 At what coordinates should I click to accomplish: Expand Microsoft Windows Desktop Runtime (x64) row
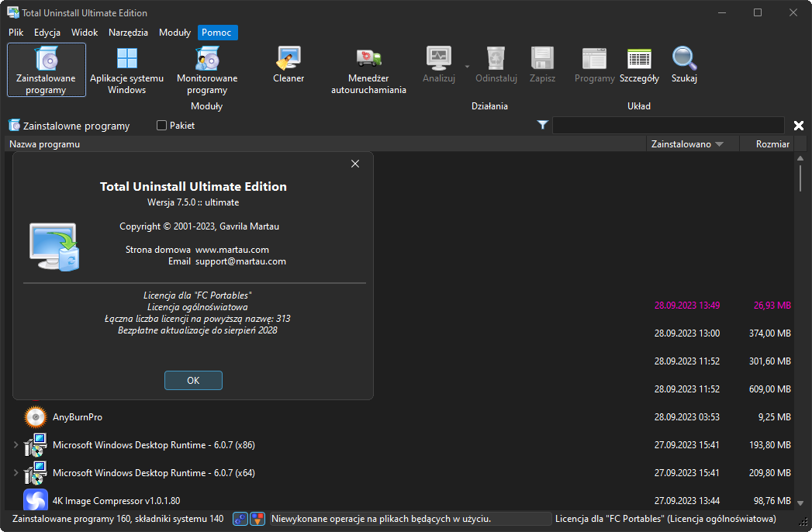(16, 473)
